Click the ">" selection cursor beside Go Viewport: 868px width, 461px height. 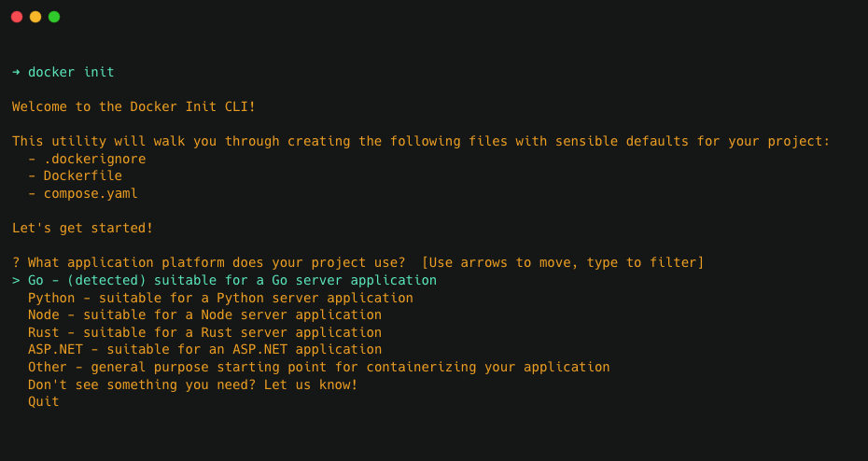16,280
